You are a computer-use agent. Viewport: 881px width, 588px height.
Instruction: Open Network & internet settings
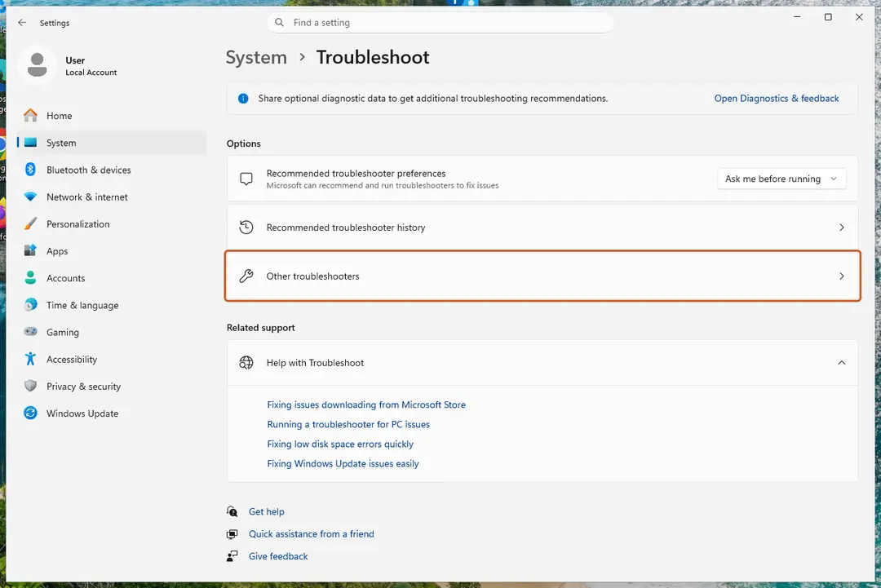[x=111, y=197]
